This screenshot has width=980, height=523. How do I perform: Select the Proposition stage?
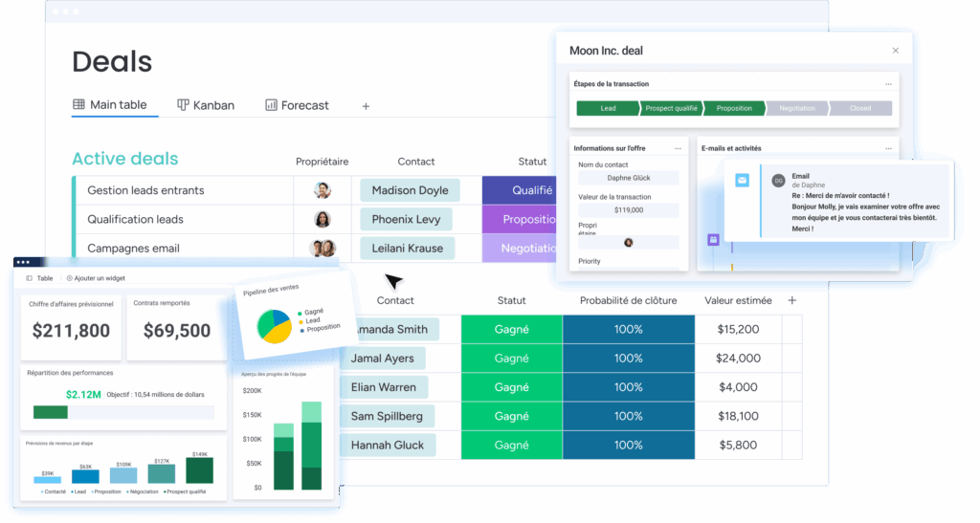[x=734, y=109]
